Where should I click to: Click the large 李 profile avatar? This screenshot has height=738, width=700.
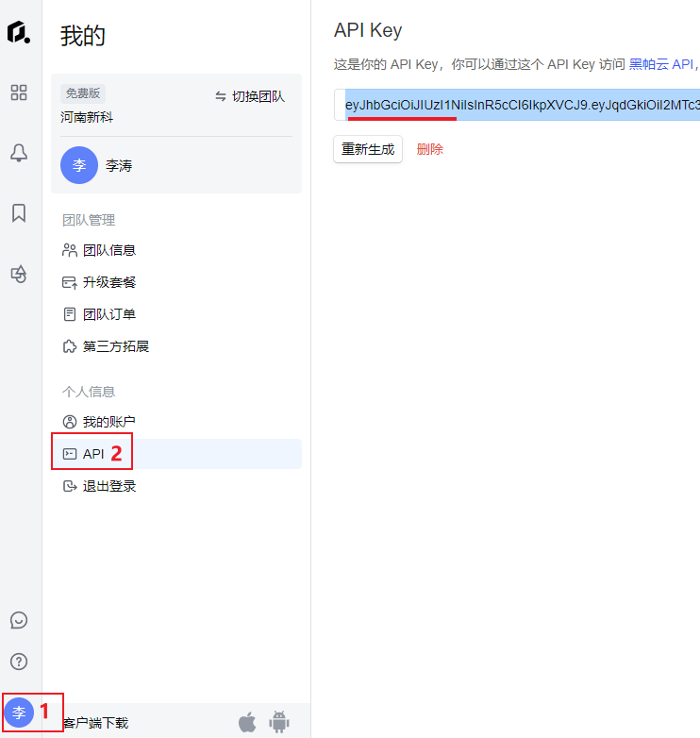pos(79,165)
